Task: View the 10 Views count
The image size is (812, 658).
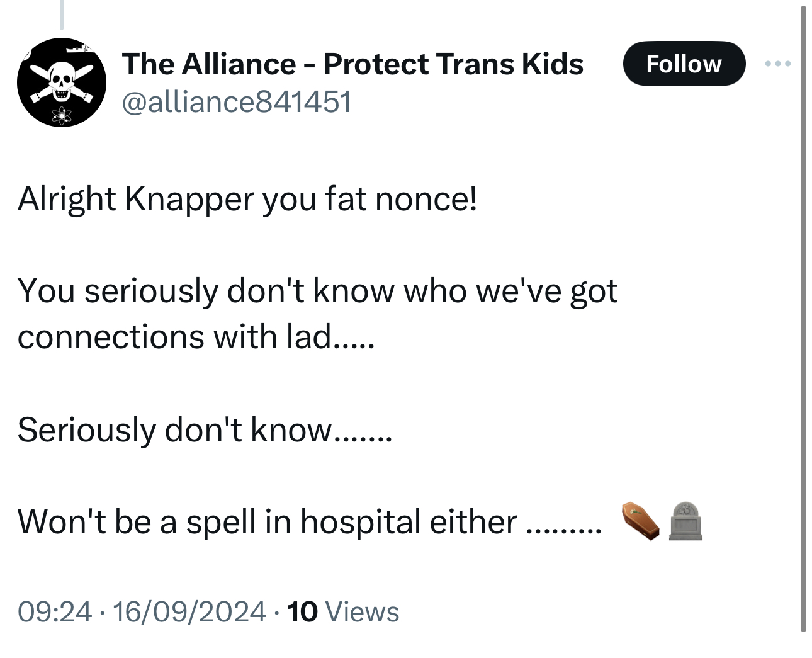Action: coord(342,611)
